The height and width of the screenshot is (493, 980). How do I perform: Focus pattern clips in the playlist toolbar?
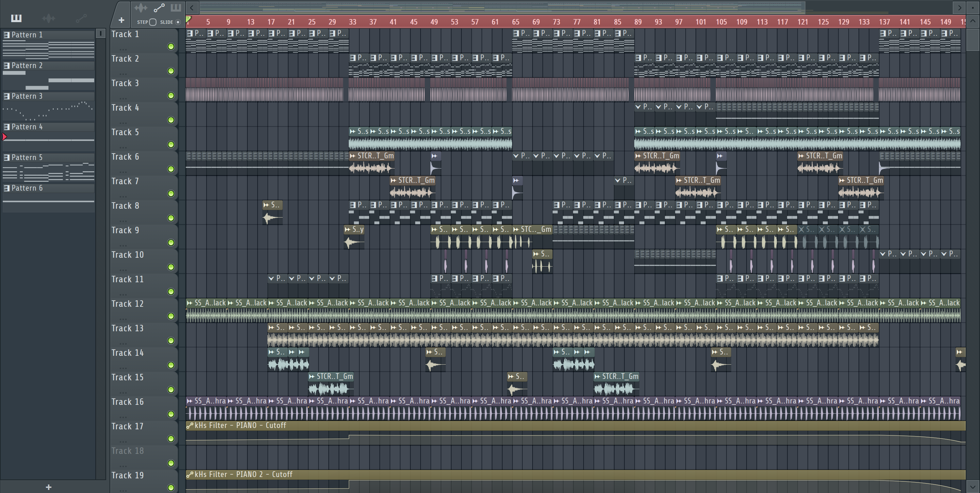(176, 7)
